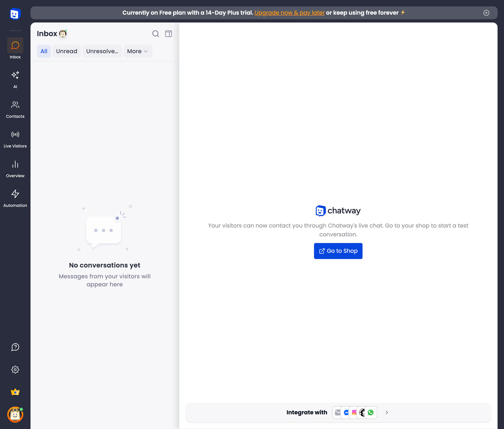Follow the Upgrade now & pay later link
This screenshot has height=429, width=504.
tap(289, 13)
